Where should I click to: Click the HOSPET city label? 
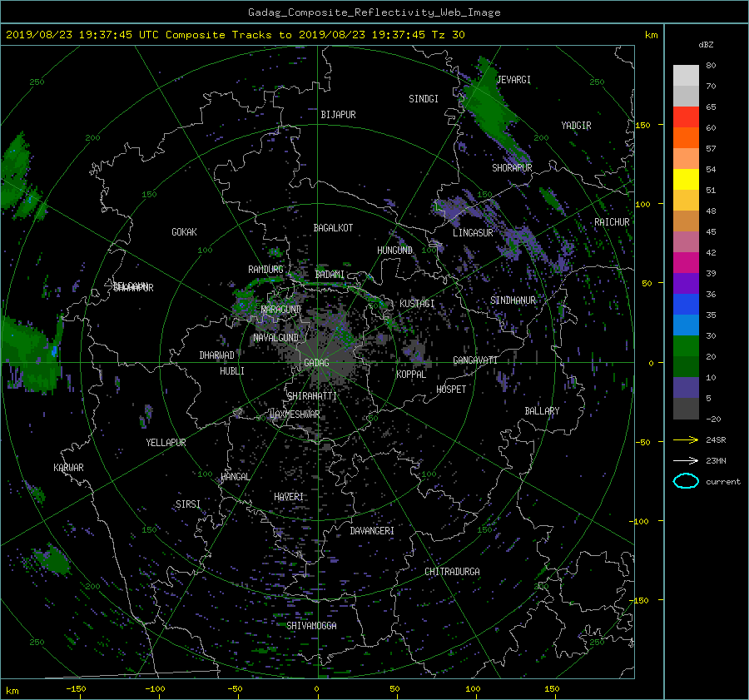click(451, 390)
